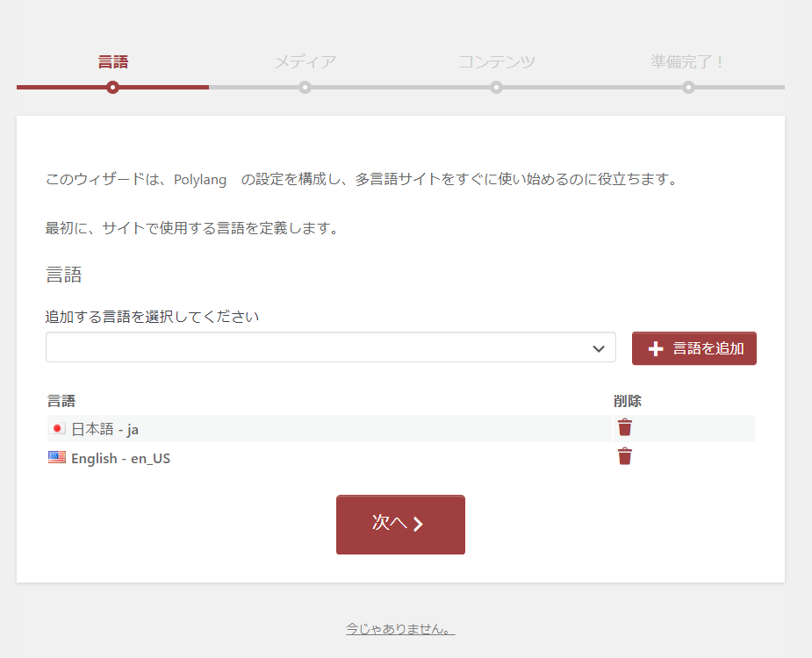Click the Japanese flag icon
This screenshot has width=812, height=658.
(x=57, y=429)
